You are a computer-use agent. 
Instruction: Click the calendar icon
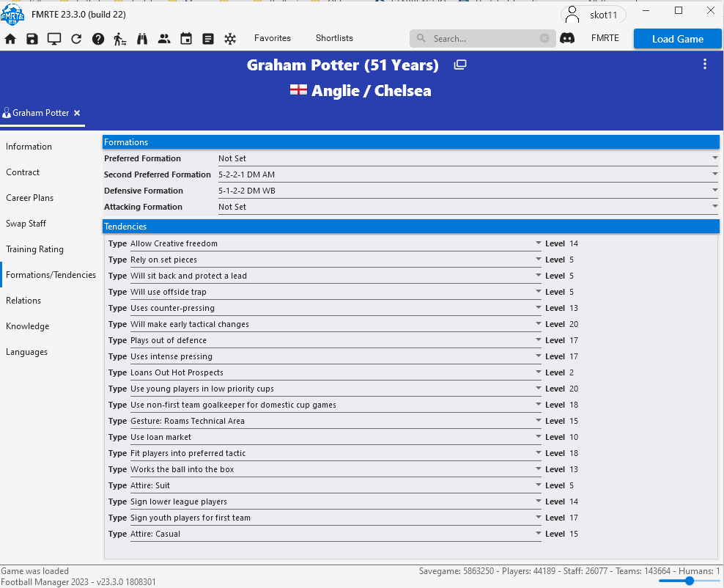pos(185,39)
